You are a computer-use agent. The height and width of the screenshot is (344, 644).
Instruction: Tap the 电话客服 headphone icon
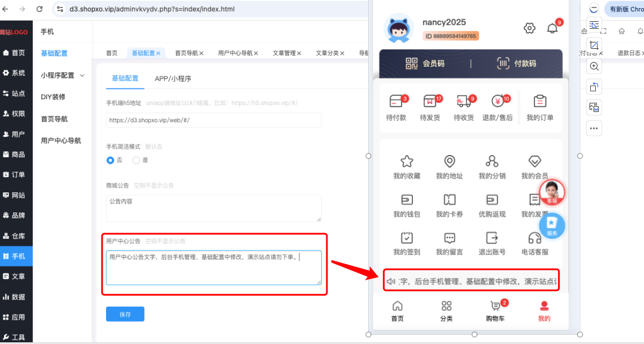point(534,238)
